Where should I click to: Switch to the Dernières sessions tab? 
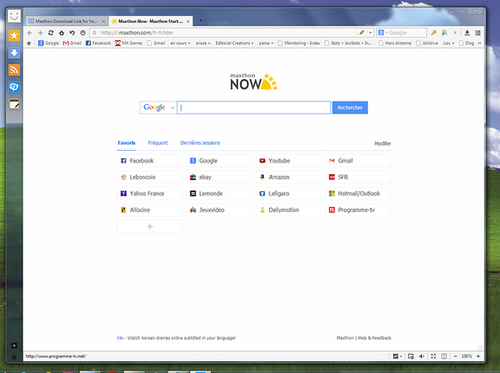[x=200, y=143]
